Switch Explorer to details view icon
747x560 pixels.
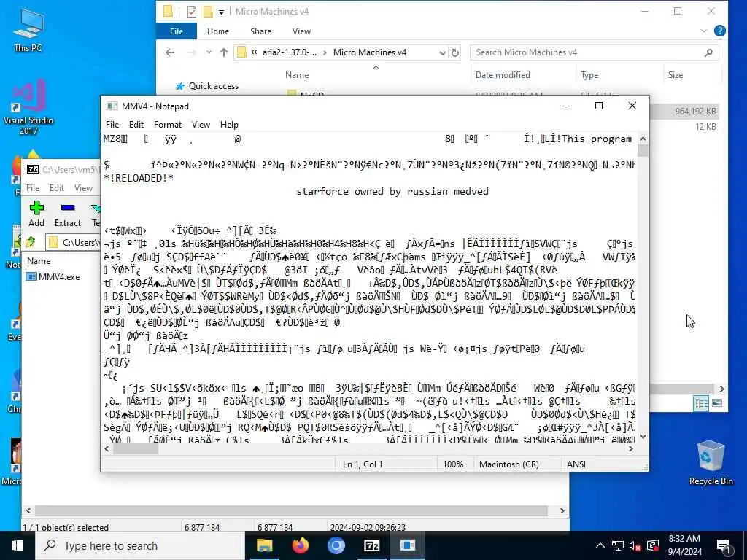click(702, 403)
